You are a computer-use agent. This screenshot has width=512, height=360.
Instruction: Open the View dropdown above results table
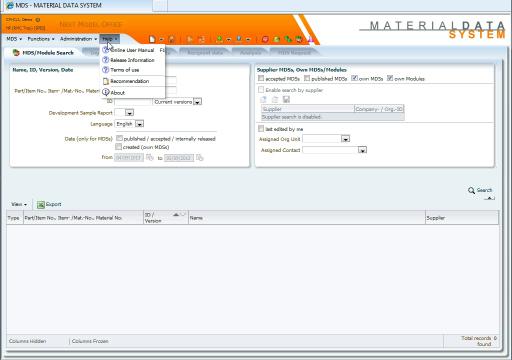pos(19,204)
